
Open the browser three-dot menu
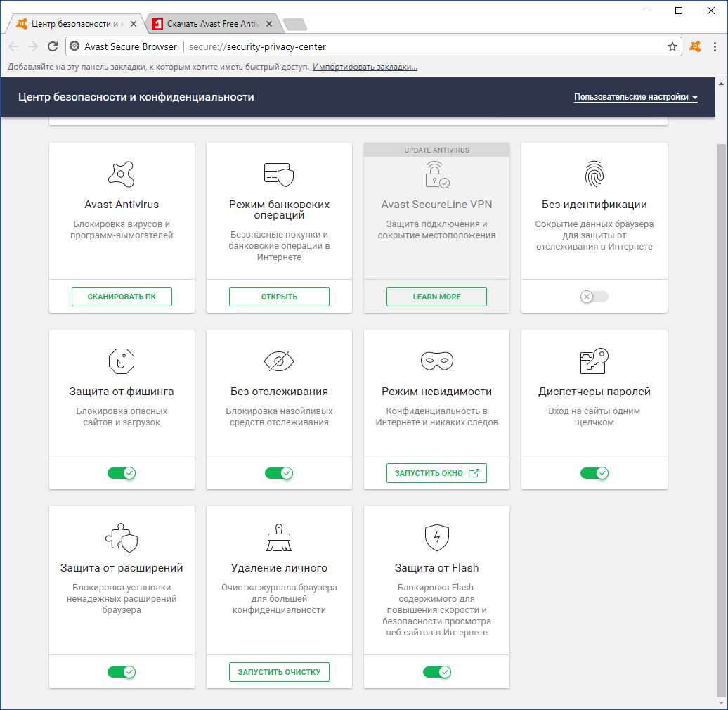click(715, 46)
